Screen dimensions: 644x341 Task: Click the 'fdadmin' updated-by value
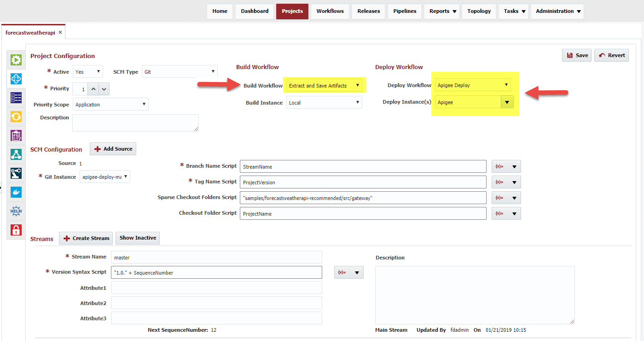click(x=459, y=330)
